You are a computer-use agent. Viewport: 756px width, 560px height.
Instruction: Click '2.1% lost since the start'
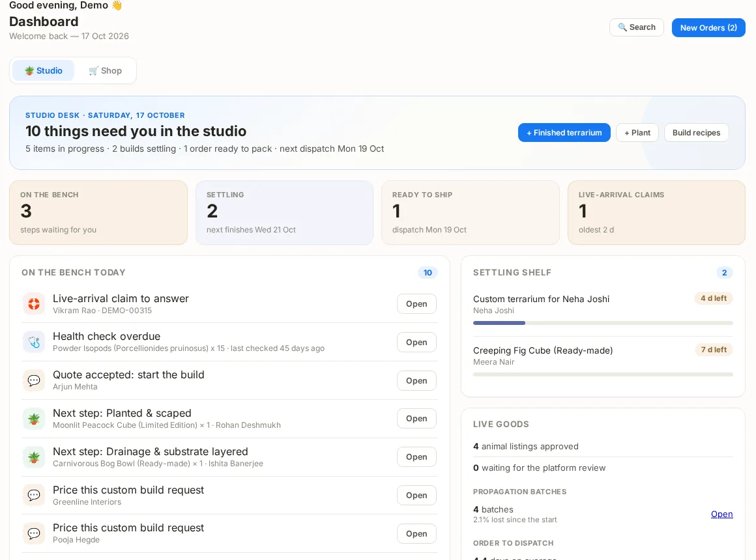(x=515, y=520)
